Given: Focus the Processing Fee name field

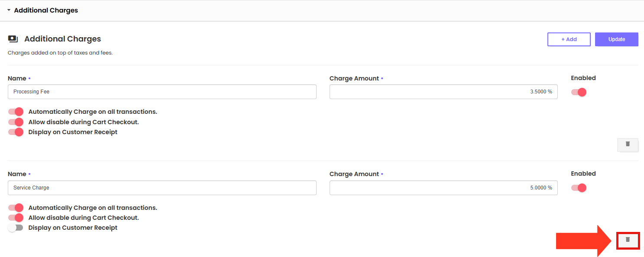Looking at the screenshot, I should point(162,92).
